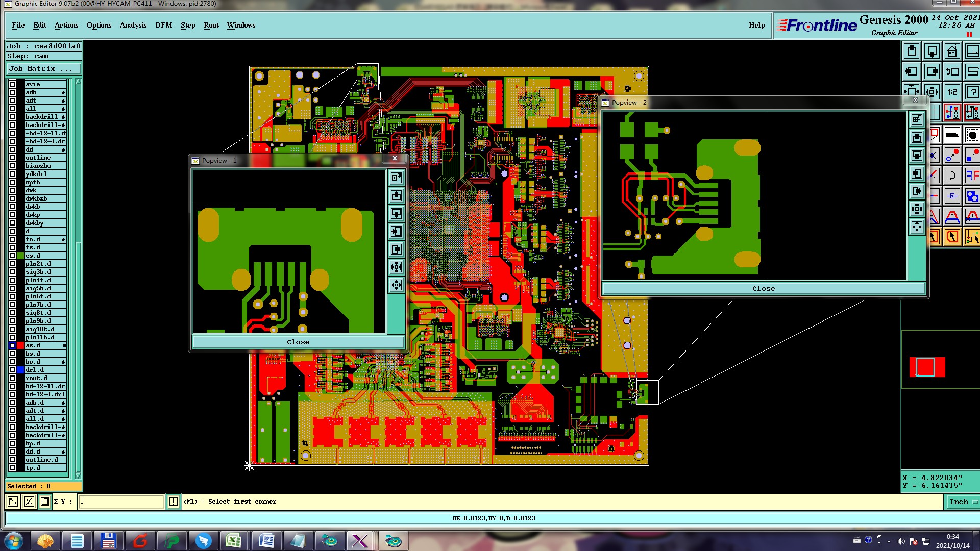
Task: Click Close button in Popview 1
Action: click(298, 342)
